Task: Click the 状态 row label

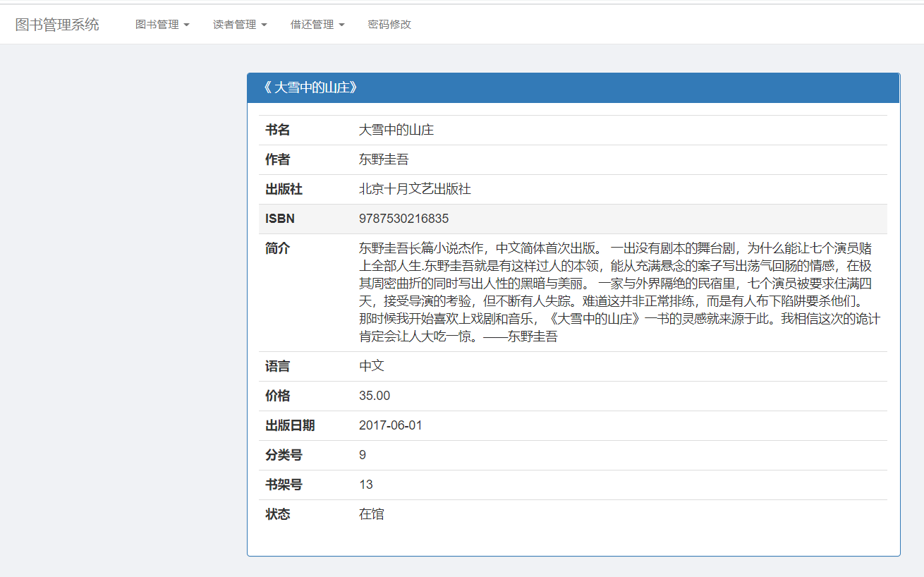Action: tap(277, 514)
